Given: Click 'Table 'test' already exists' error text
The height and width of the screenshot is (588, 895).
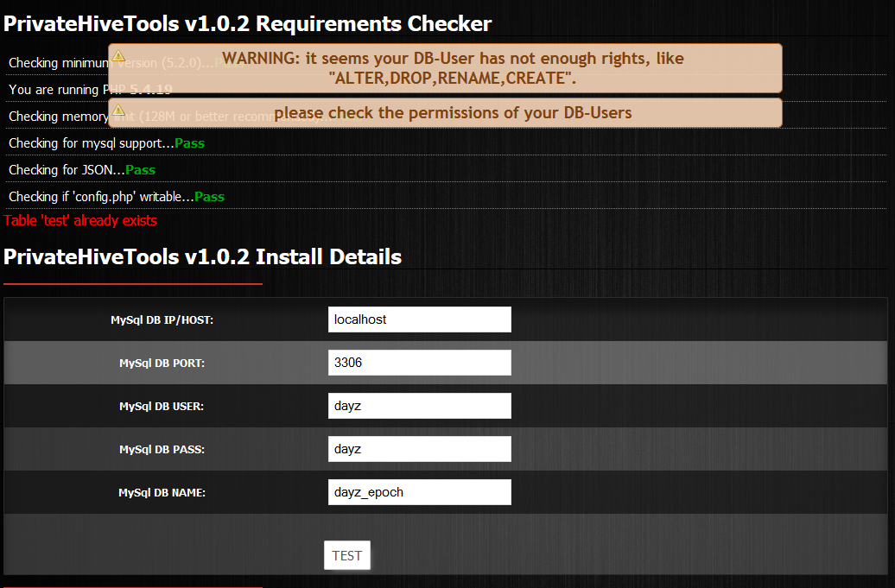Looking at the screenshot, I should pos(80,220).
